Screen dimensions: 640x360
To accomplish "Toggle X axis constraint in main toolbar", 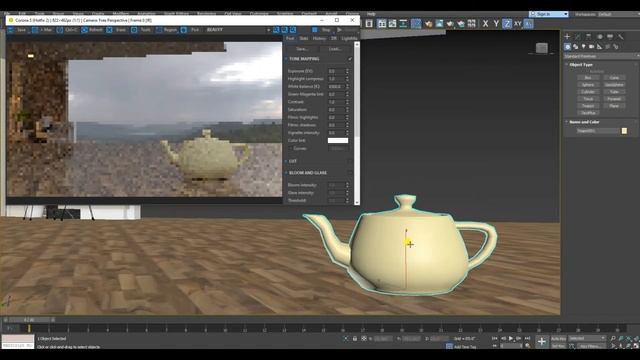I will click(x=485, y=24).
